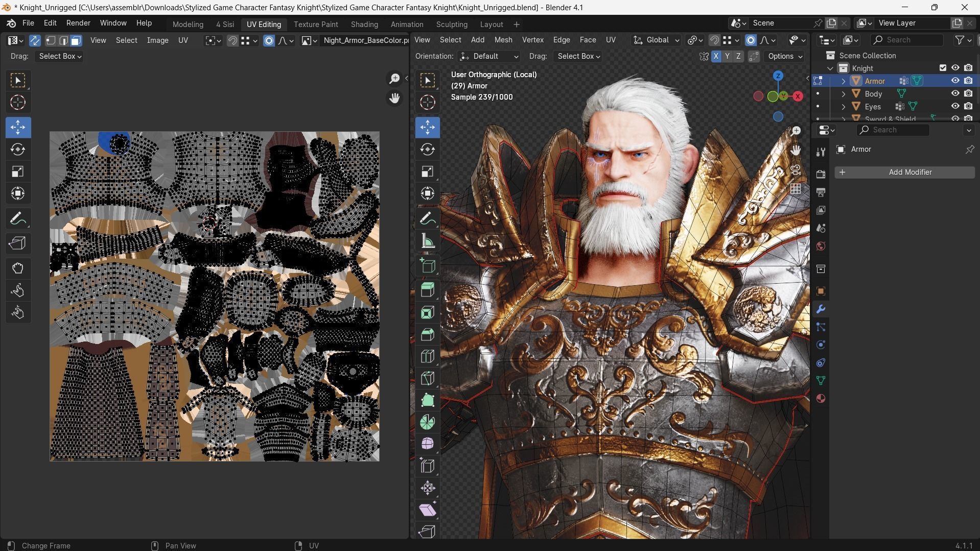Open the Physics properties tab
Screen dimensions: 980x551
pos(821,345)
